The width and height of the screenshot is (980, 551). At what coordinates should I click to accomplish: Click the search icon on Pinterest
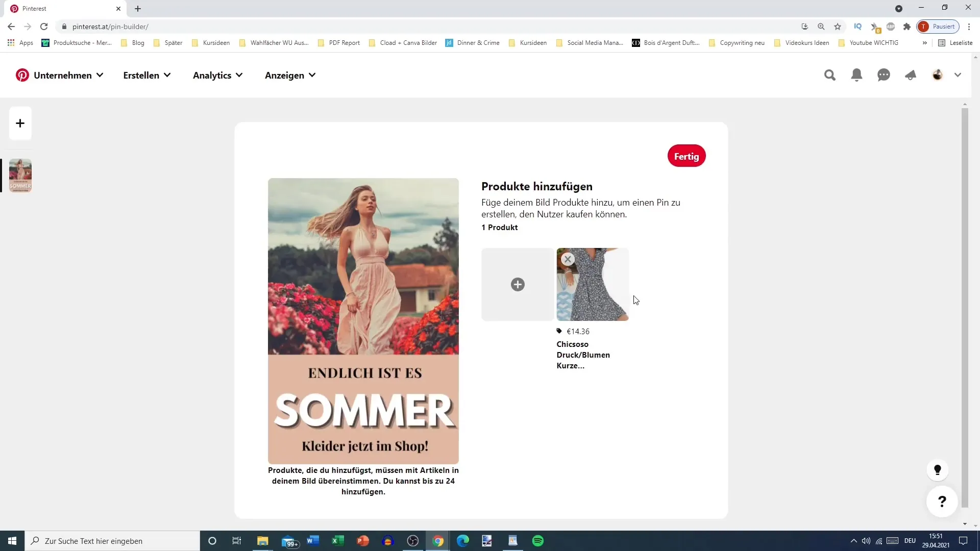(829, 74)
